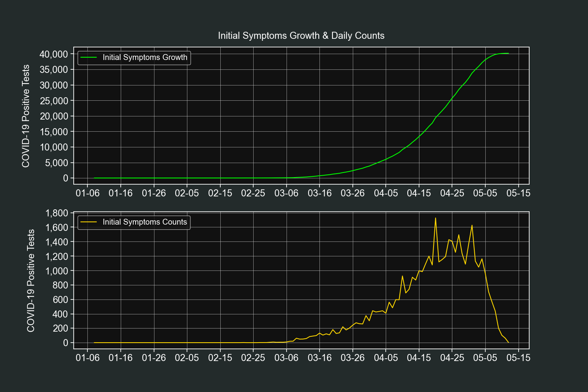Click the 04-25 date under the counts chart
The width and height of the screenshot is (588, 392).
452,358
